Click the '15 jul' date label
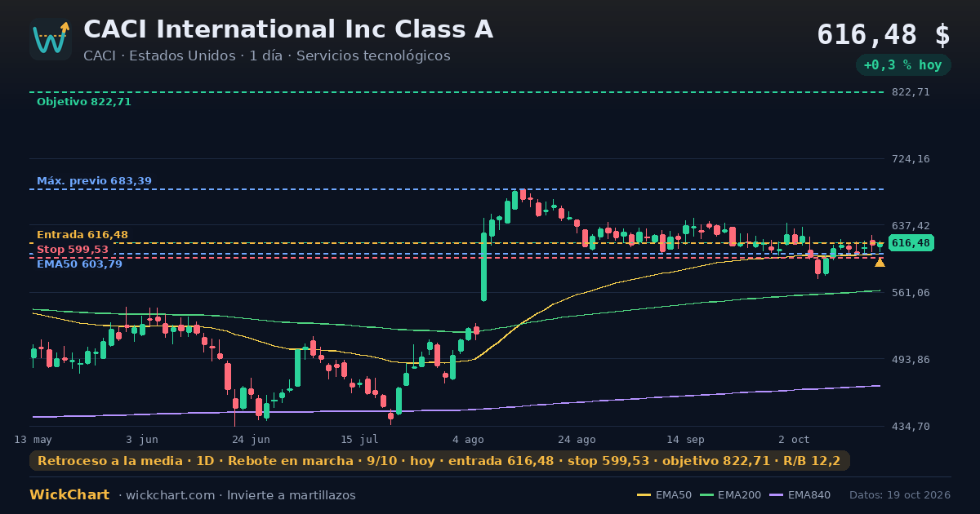Viewport: 980px width, 514px height. pos(359,440)
